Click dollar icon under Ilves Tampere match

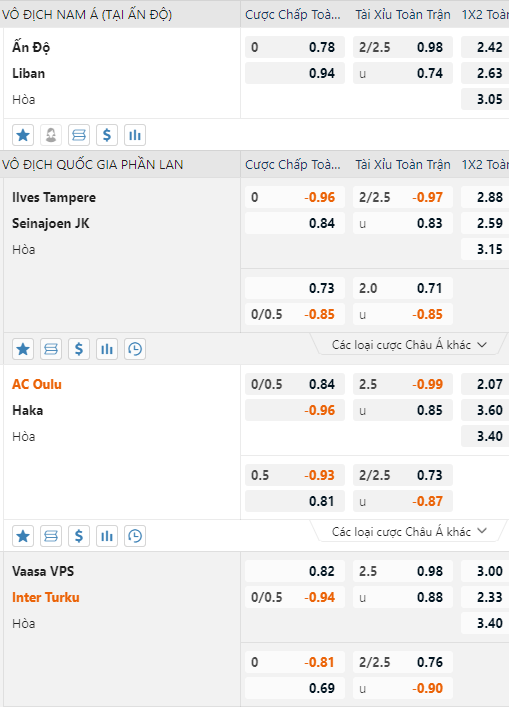79,349
